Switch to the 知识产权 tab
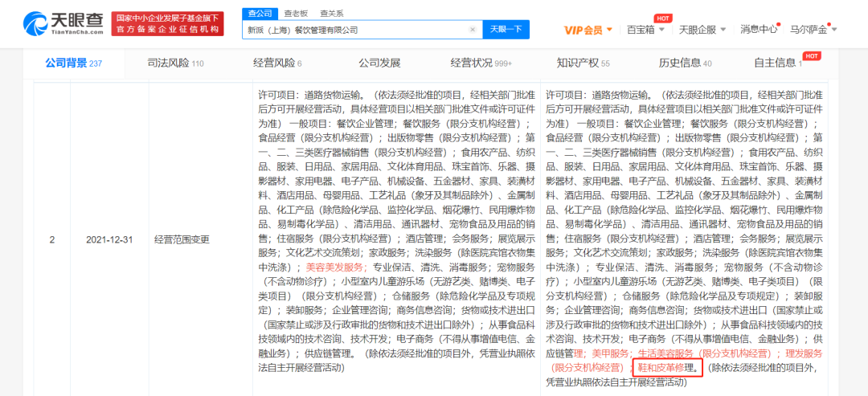 pyautogui.click(x=583, y=63)
